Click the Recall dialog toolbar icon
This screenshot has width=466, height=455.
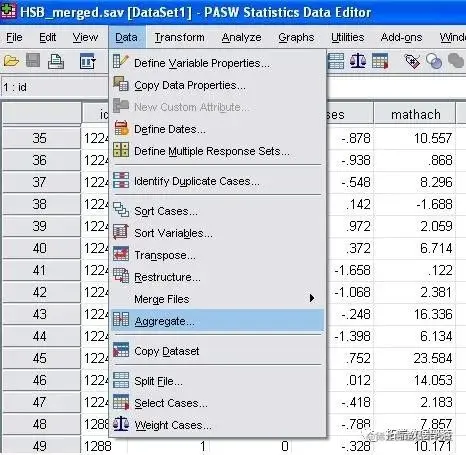pyautogui.click(x=87, y=61)
